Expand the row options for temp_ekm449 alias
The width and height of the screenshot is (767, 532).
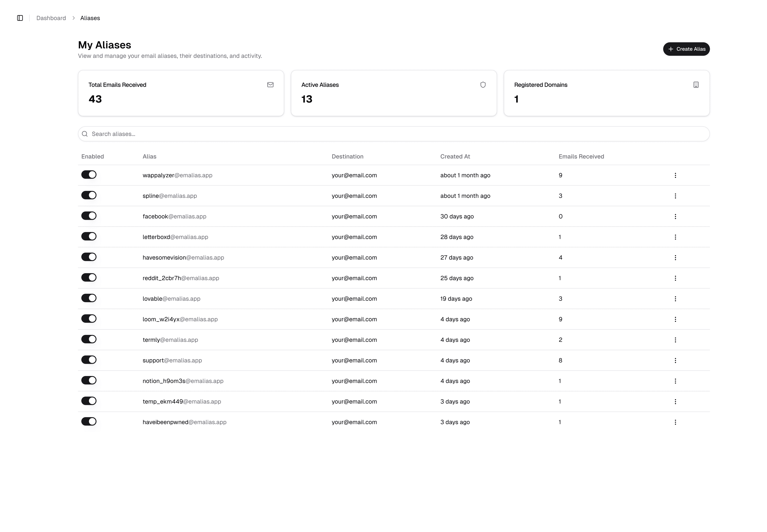(675, 401)
